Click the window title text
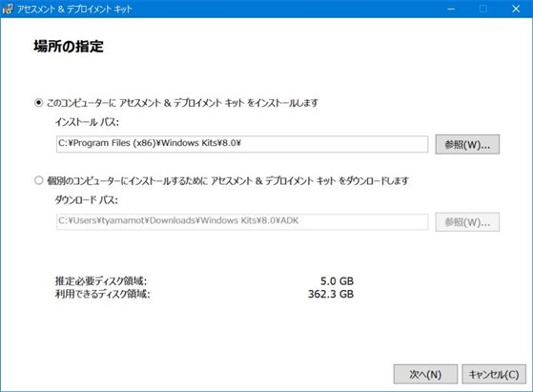This screenshot has height=392, width=533. pos(74,10)
